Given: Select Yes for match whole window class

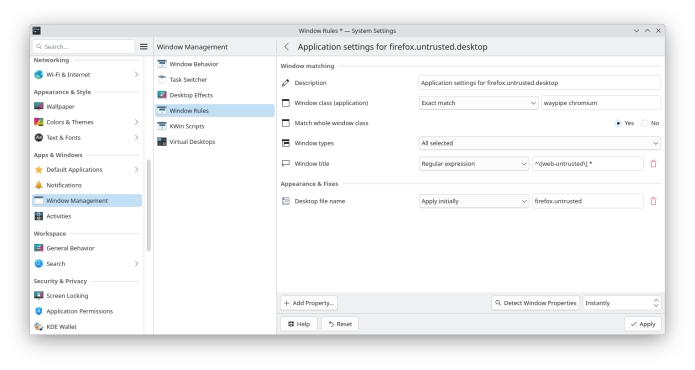Looking at the screenshot, I should (618, 123).
